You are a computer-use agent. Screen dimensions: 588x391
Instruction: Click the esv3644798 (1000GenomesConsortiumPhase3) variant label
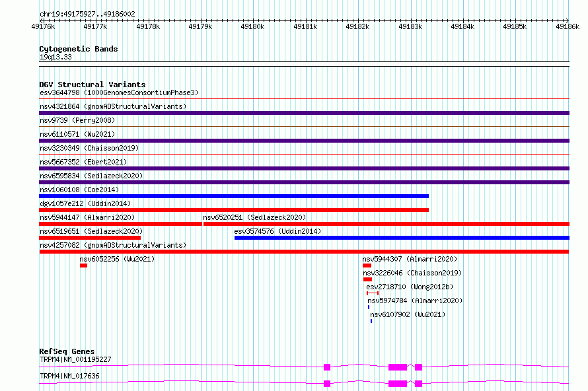(119, 92)
